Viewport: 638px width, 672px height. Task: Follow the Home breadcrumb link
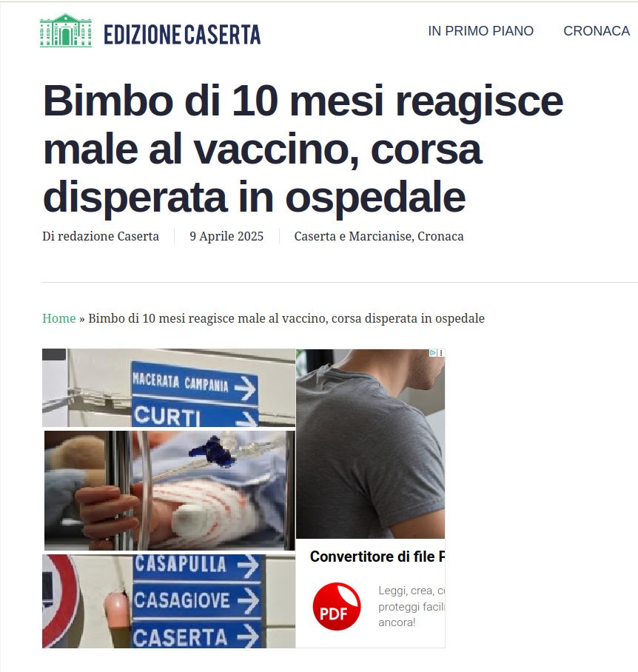(58, 318)
